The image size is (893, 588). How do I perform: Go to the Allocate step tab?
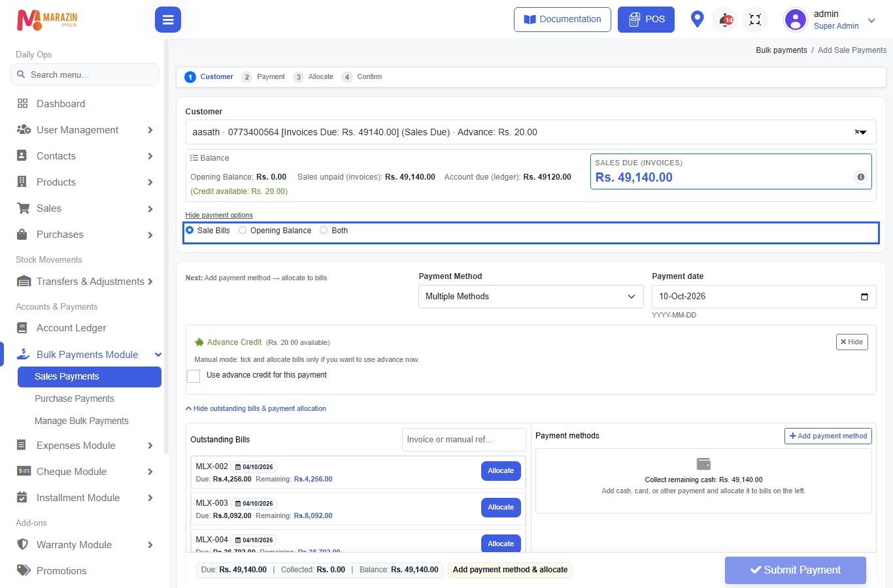tap(314, 76)
